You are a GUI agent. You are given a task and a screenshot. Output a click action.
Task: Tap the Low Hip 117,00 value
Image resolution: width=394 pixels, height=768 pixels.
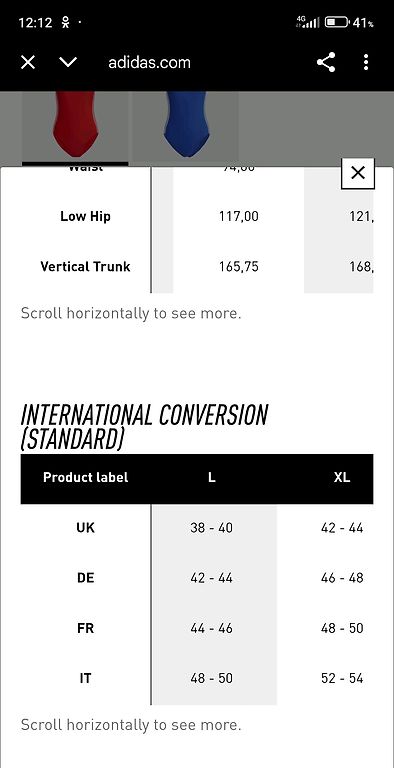click(x=239, y=216)
